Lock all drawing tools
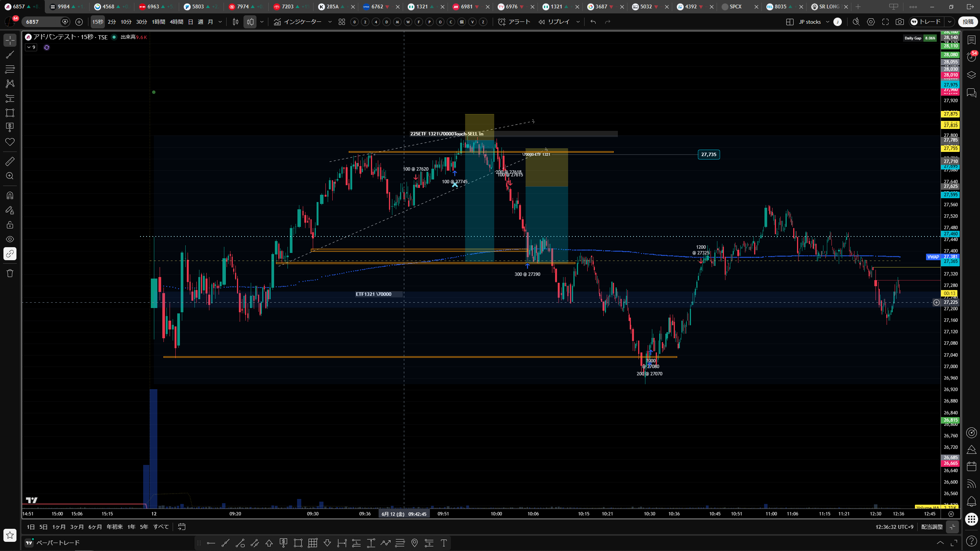The width and height of the screenshot is (980, 551). 10,225
